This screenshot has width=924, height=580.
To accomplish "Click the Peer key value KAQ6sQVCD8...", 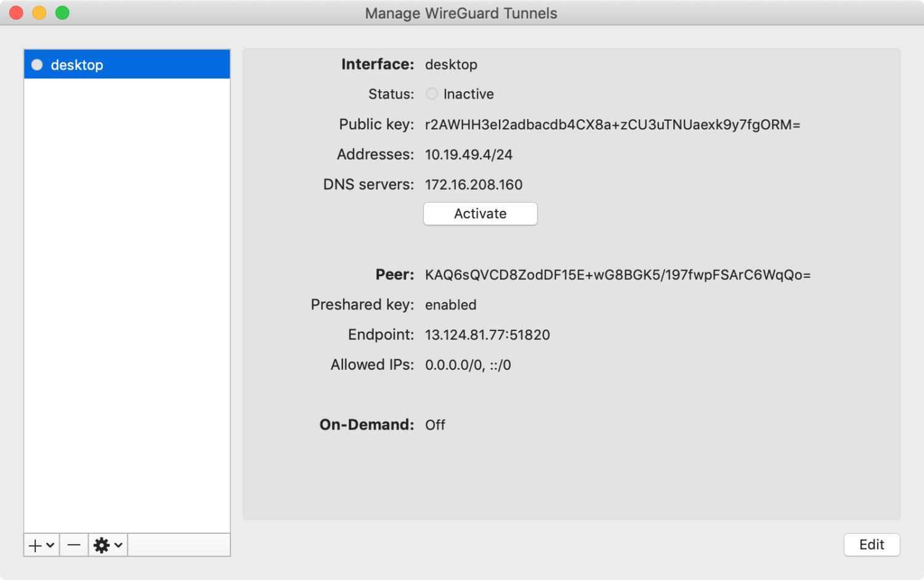I will click(618, 275).
